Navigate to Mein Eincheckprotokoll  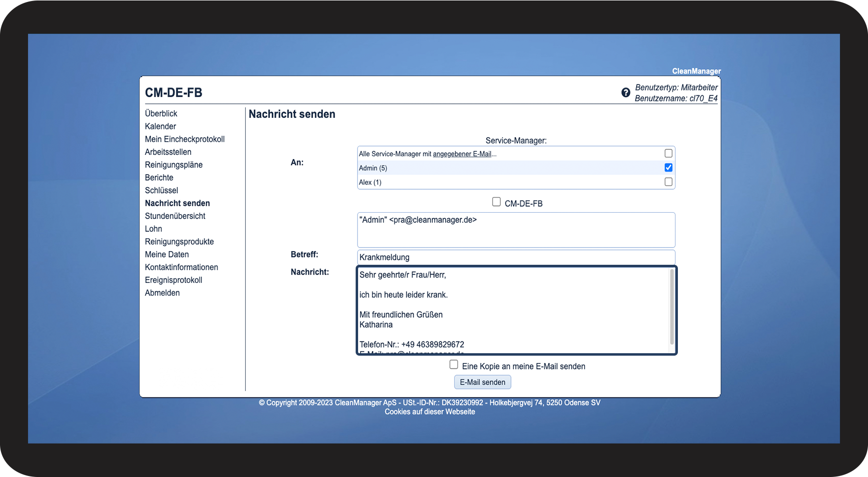point(184,139)
